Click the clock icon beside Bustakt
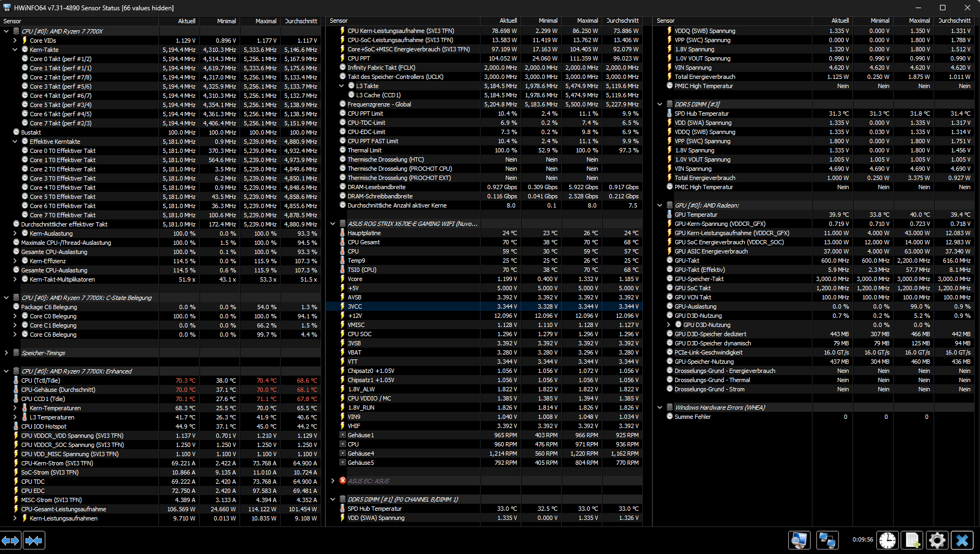 coord(16,132)
